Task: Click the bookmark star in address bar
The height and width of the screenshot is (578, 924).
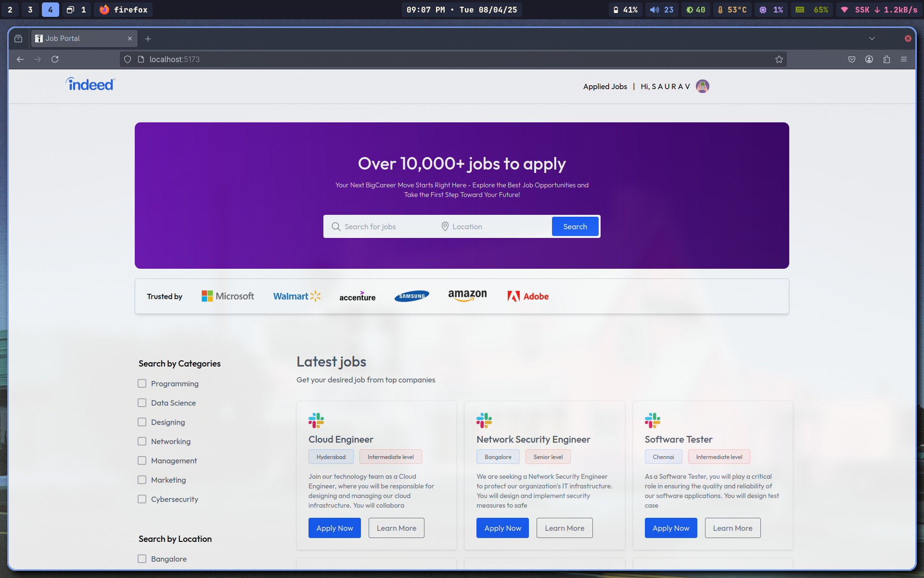Action: pyautogui.click(x=779, y=59)
